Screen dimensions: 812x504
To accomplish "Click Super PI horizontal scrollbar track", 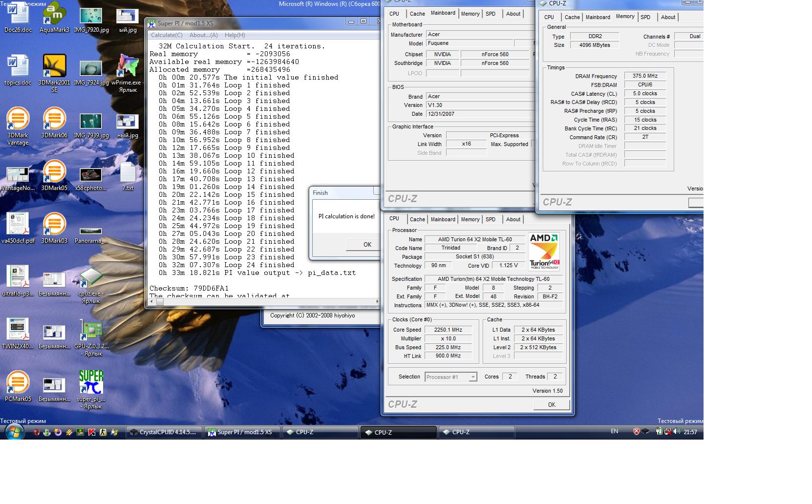I will tap(269, 302).
